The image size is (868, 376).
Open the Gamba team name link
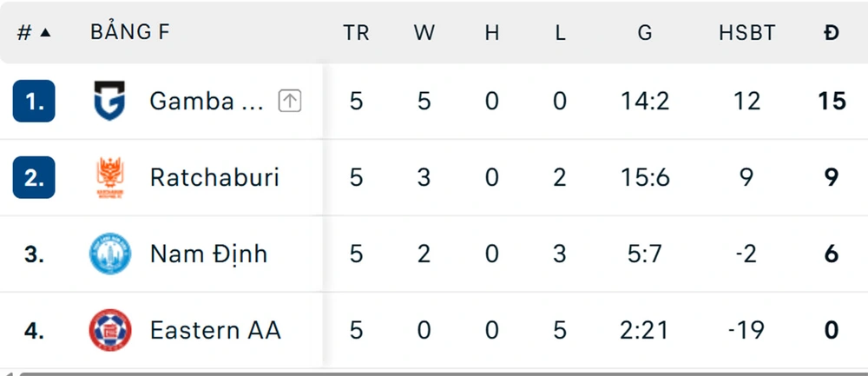tap(207, 102)
